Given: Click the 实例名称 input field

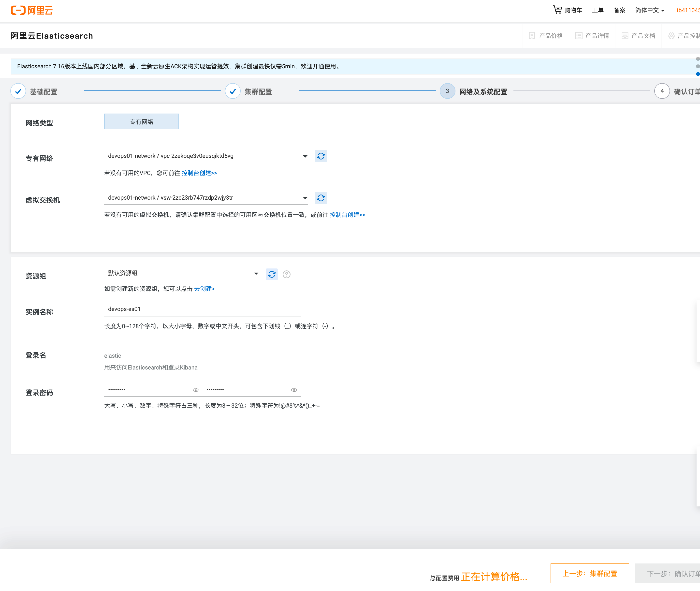Looking at the screenshot, I should pyautogui.click(x=202, y=309).
